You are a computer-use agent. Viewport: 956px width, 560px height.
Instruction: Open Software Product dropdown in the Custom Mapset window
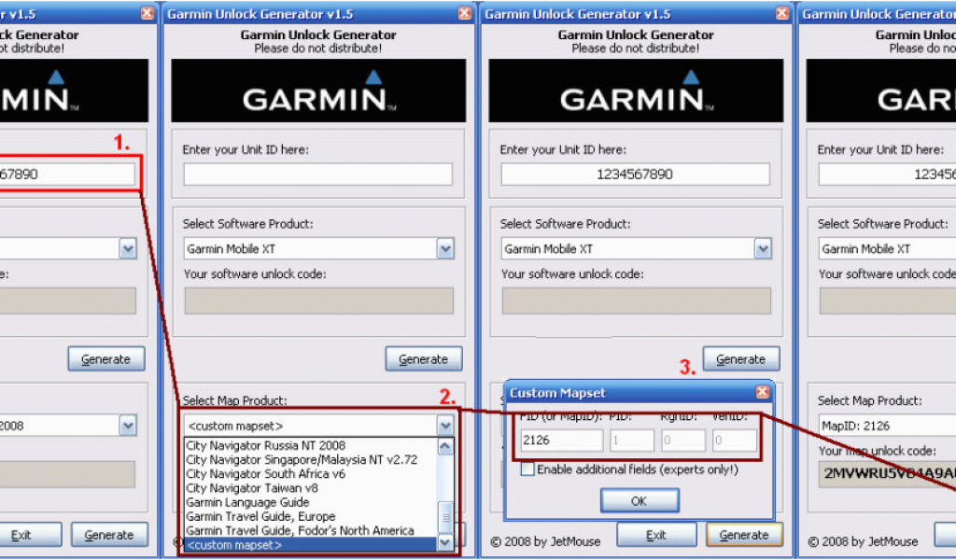point(763,248)
